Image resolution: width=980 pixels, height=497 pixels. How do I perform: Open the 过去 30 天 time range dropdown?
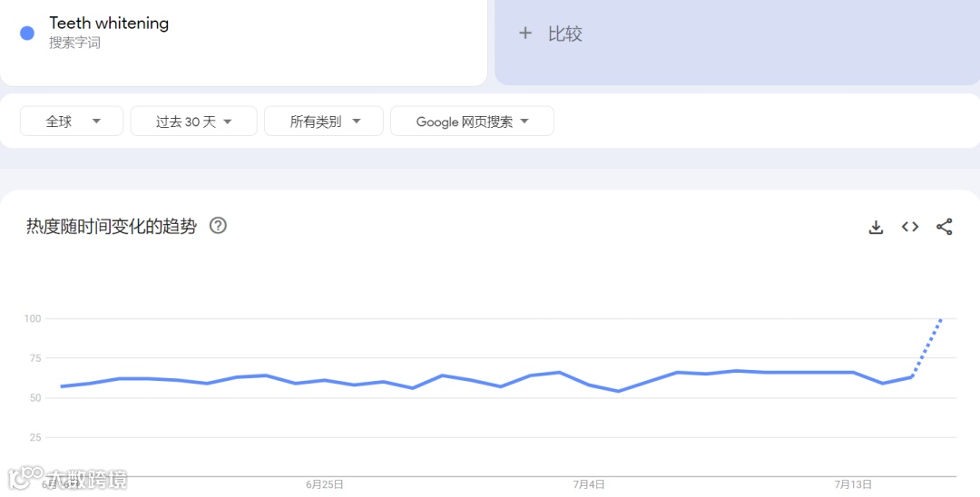(x=194, y=122)
